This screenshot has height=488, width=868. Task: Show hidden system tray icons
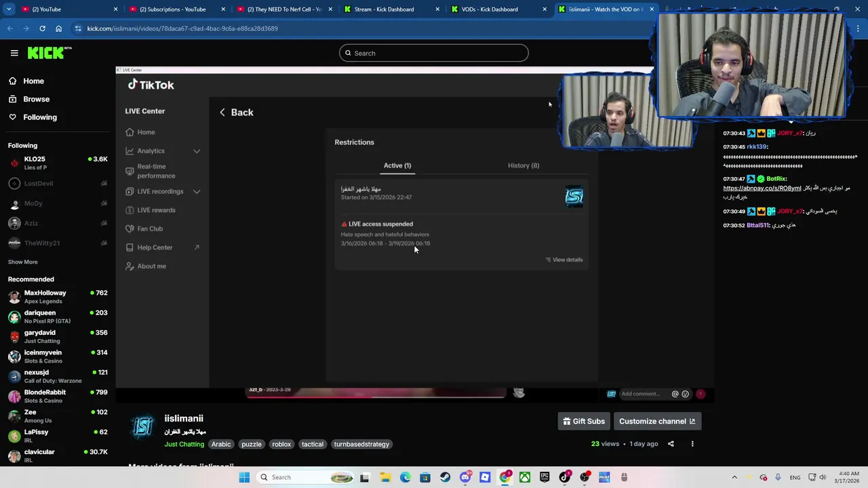pyautogui.click(x=734, y=477)
